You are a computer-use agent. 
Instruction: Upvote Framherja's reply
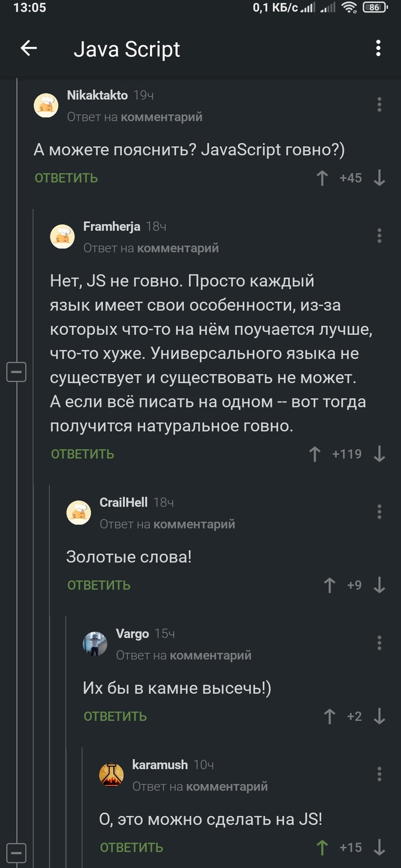point(314,453)
